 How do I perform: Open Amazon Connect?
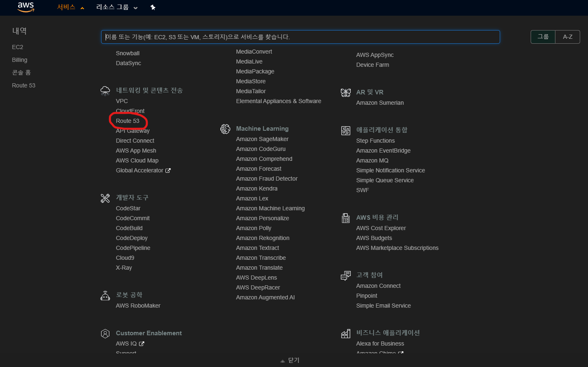click(378, 286)
